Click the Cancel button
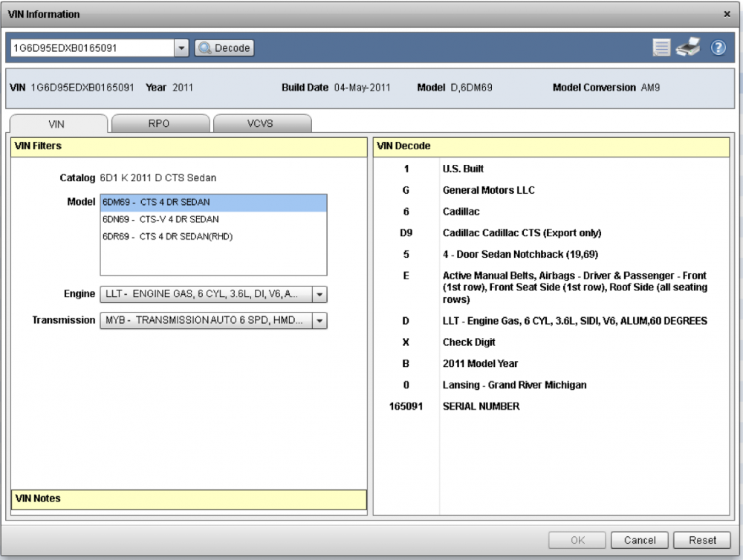 tap(639, 540)
